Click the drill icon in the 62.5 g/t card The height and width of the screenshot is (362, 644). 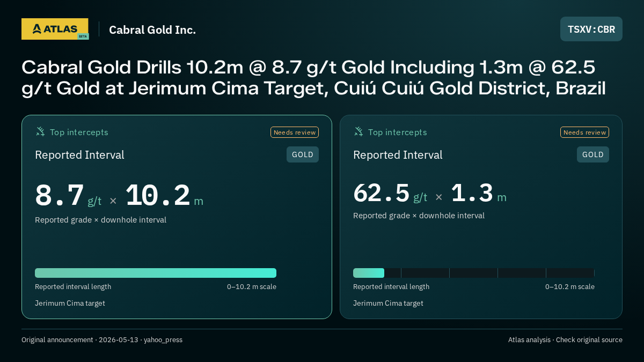pos(358,132)
